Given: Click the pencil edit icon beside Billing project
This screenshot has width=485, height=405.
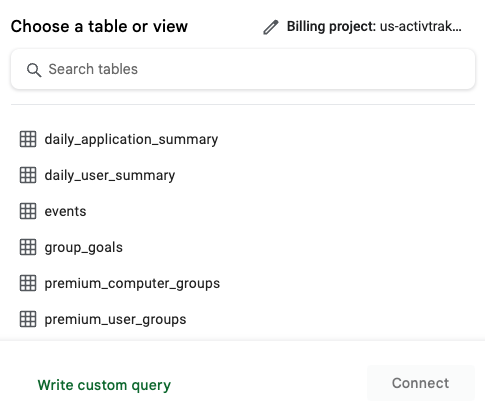Looking at the screenshot, I should 270,27.
